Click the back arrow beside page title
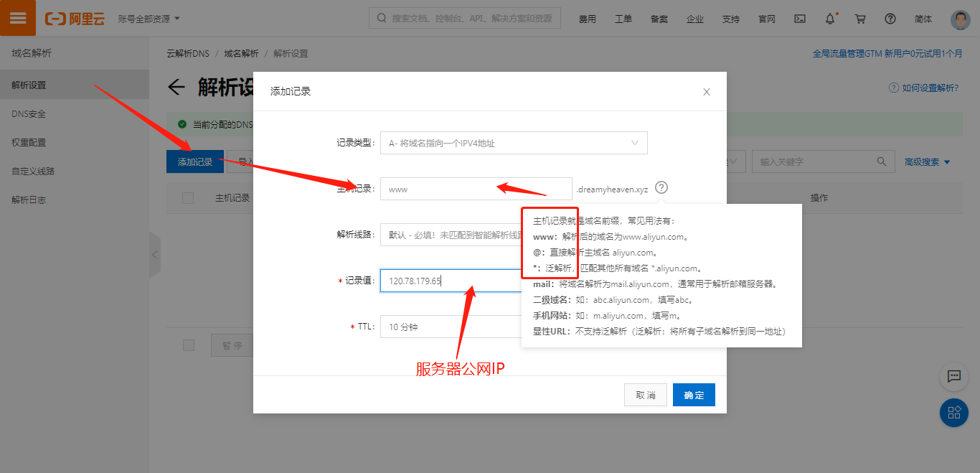This screenshot has height=473, width=980. (x=176, y=88)
